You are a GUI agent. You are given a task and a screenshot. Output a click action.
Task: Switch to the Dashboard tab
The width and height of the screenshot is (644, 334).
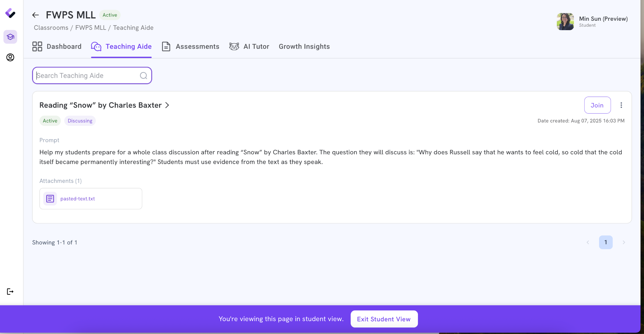(x=57, y=47)
